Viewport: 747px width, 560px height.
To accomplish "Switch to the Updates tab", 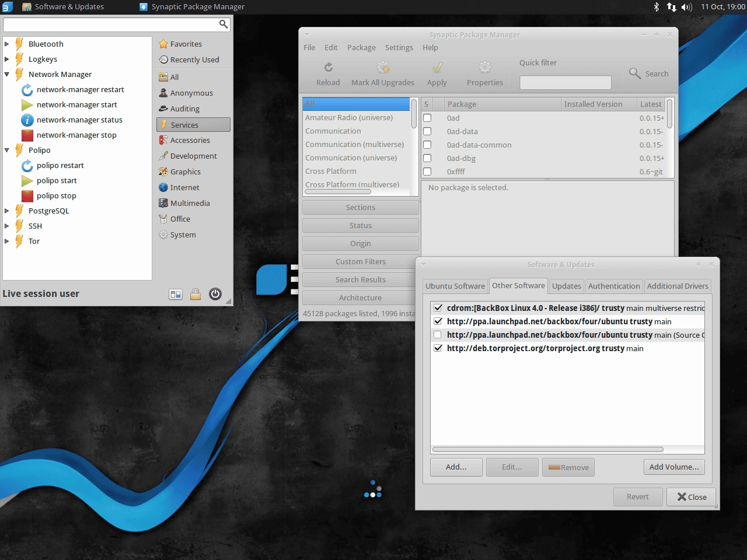I will (567, 286).
